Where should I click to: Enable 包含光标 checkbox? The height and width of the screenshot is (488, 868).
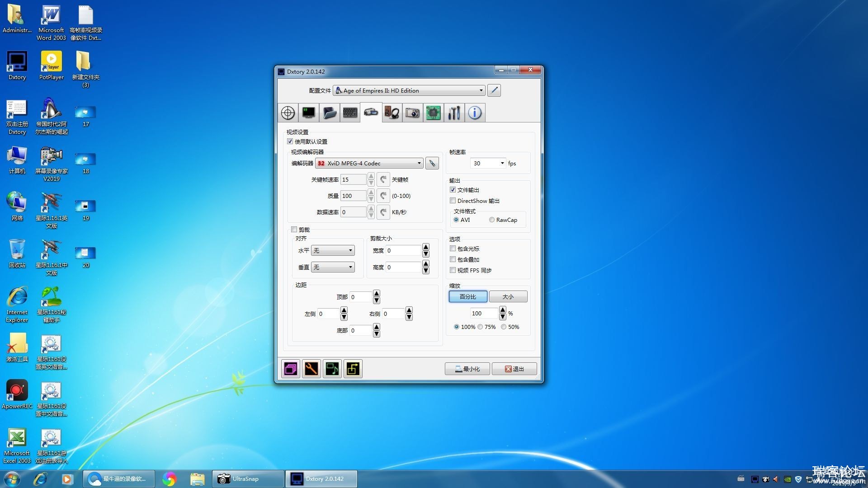pos(453,249)
